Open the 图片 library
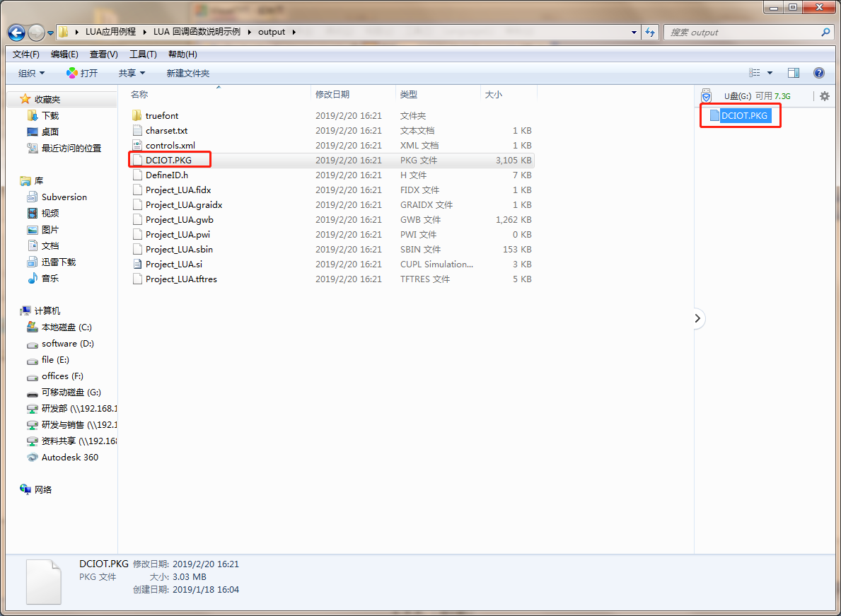Image resolution: width=841 pixels, height=616 pixels. coord(50,229)
